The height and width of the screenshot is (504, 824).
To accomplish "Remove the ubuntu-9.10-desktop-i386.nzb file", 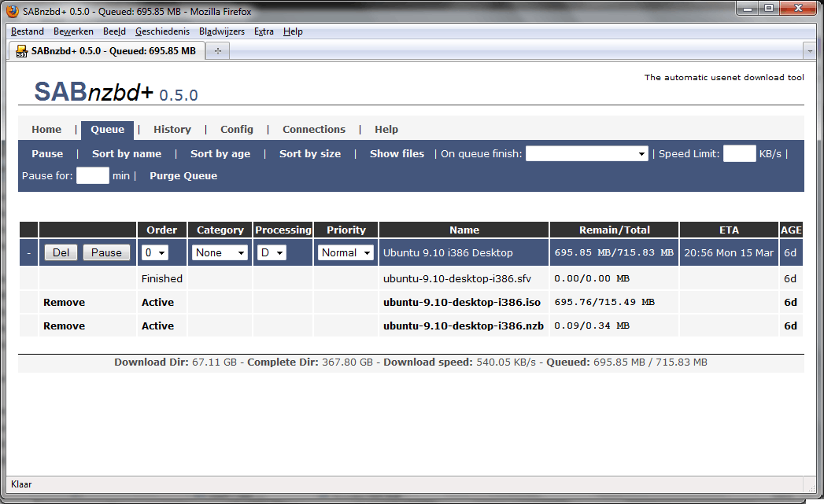I will coord(64,326).
